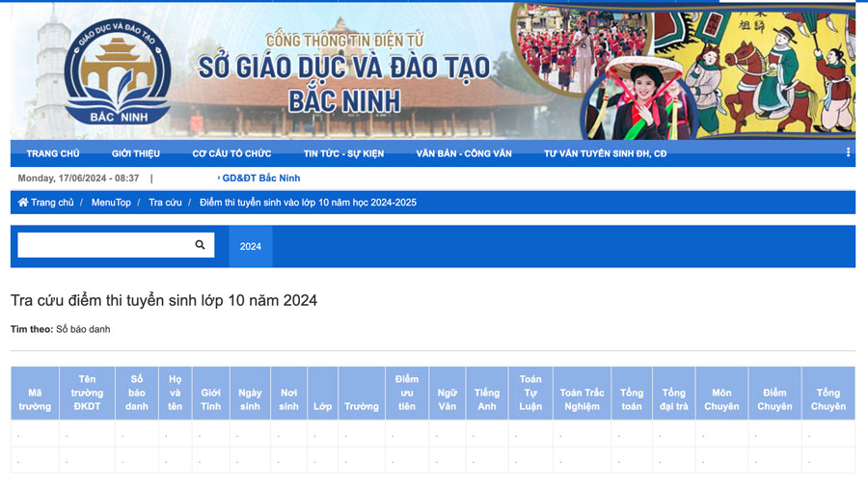
Task: Click the magnifier search icon
Action: tap(200, 245)
